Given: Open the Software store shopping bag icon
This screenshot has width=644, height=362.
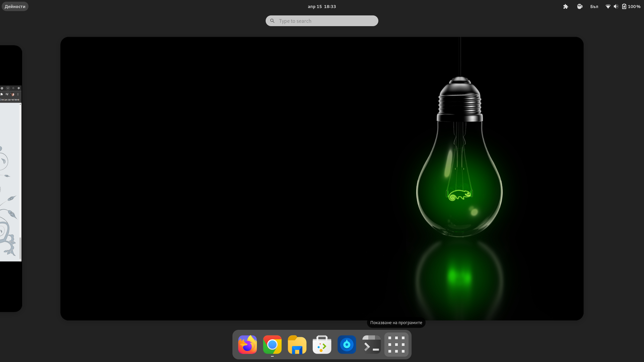Looking at the screenshot, I should tap(322, 345).
